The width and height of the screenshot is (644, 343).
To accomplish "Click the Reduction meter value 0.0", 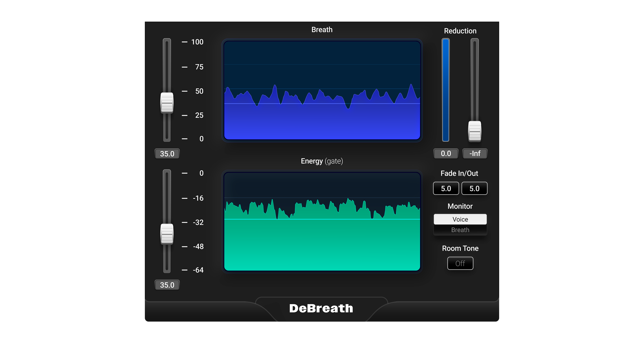I will click(446, 153).
